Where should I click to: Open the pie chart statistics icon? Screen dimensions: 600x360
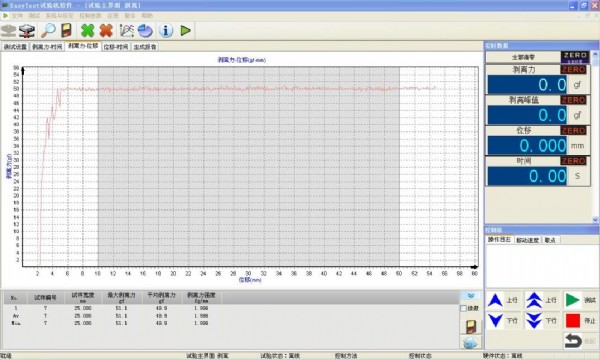(145, 31)
